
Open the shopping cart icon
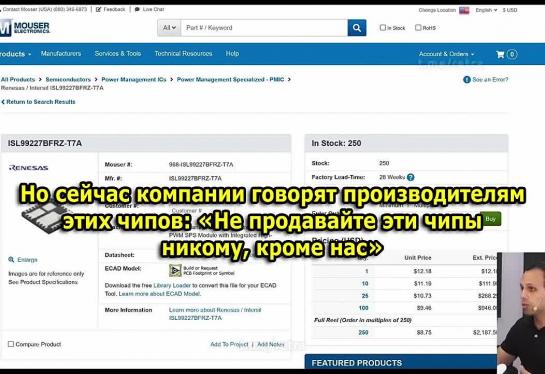pyautogui.click(x=500, y=54)
